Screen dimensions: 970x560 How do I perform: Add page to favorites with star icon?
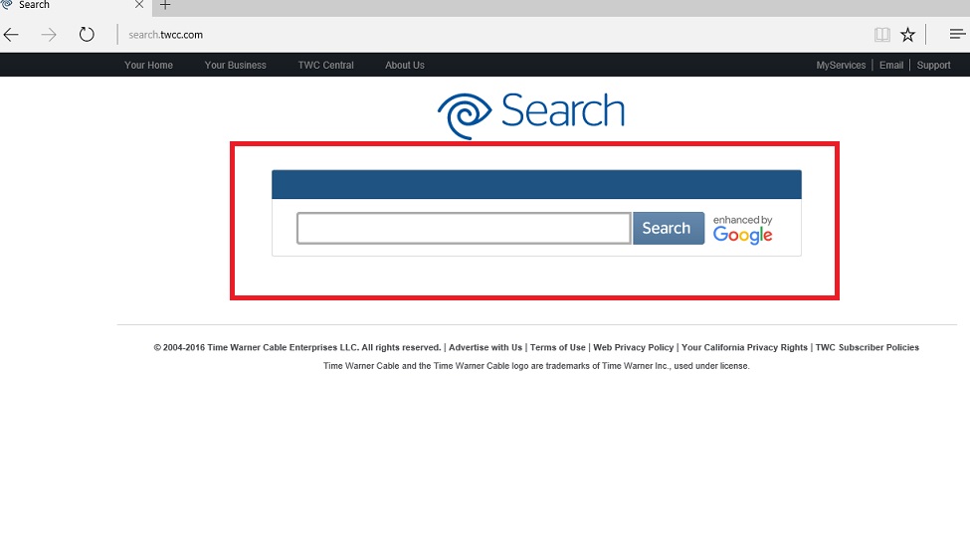907,35
